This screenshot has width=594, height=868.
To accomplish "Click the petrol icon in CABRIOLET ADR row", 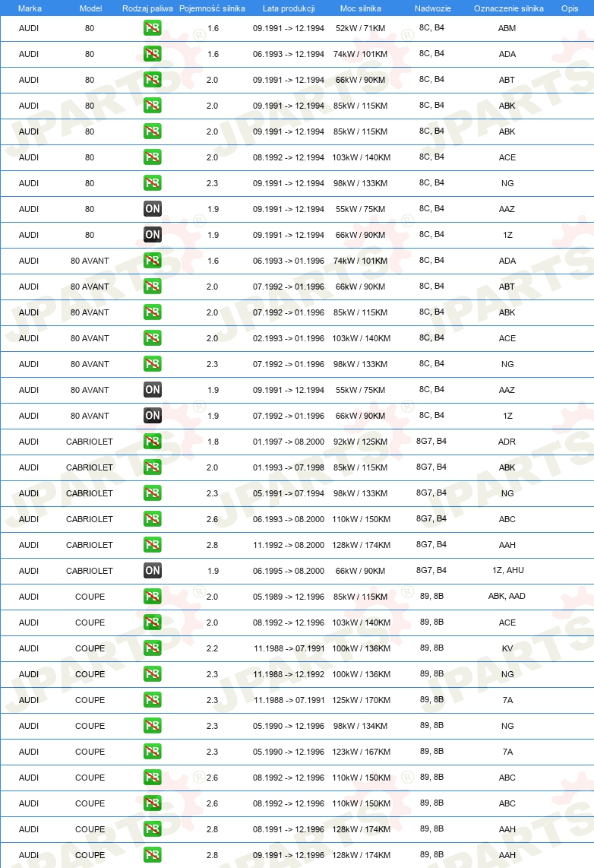I will [x=152, y=441].
